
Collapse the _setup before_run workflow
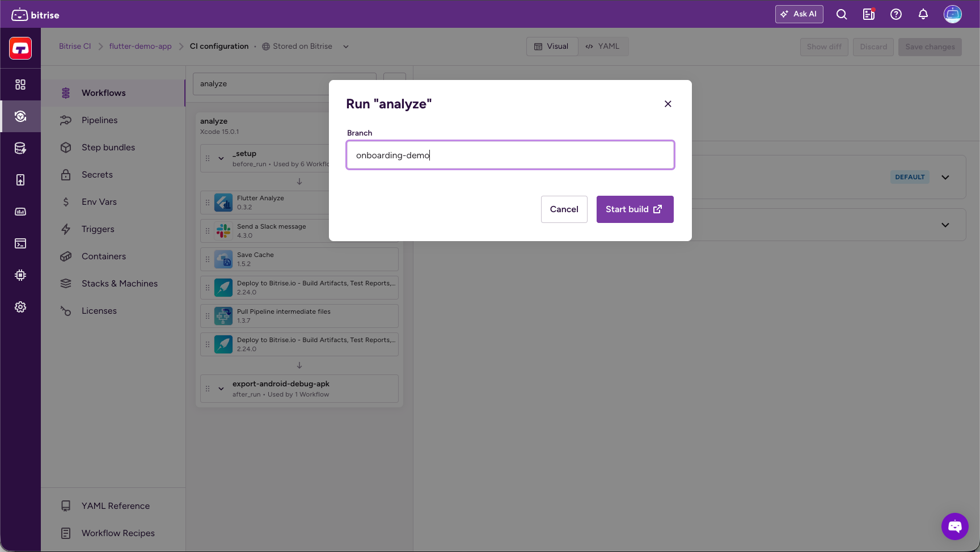[221, 158]
